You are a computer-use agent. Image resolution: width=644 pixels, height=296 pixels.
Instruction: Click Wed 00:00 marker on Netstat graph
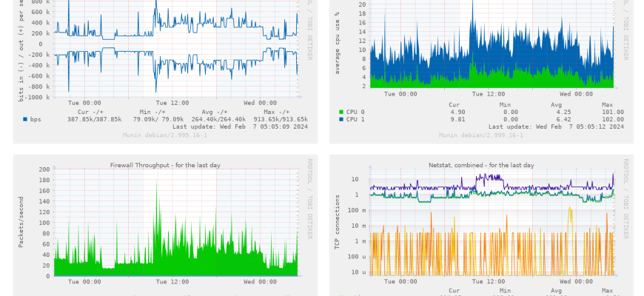tap(577, 282)
